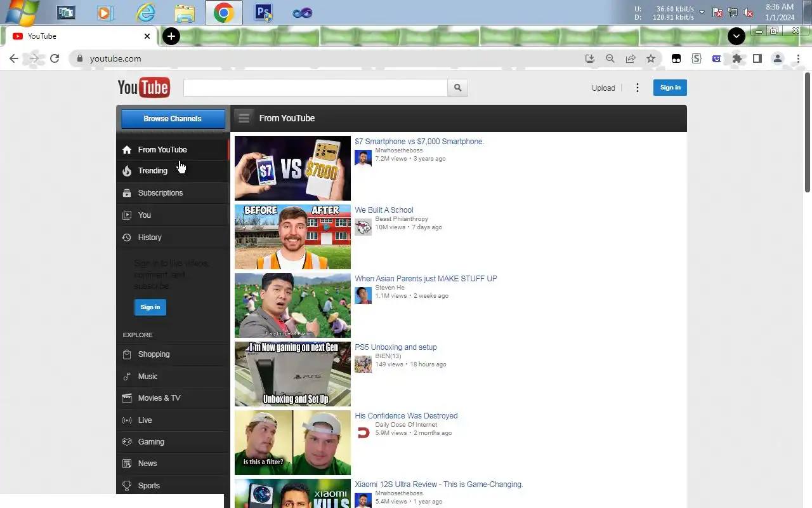The image size is (812, 508).
Task: Expand the system tray hidden icons arrow
Action: (702, 12)
